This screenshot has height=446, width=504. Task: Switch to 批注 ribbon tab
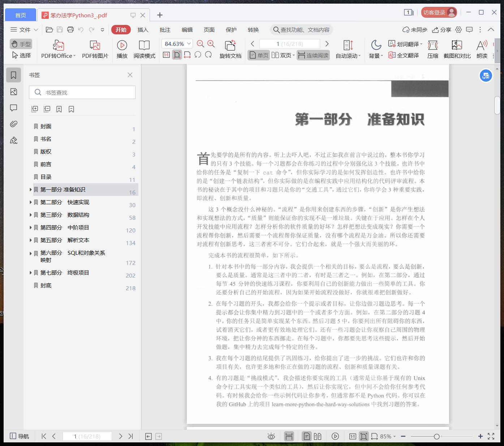click(165, 30)
